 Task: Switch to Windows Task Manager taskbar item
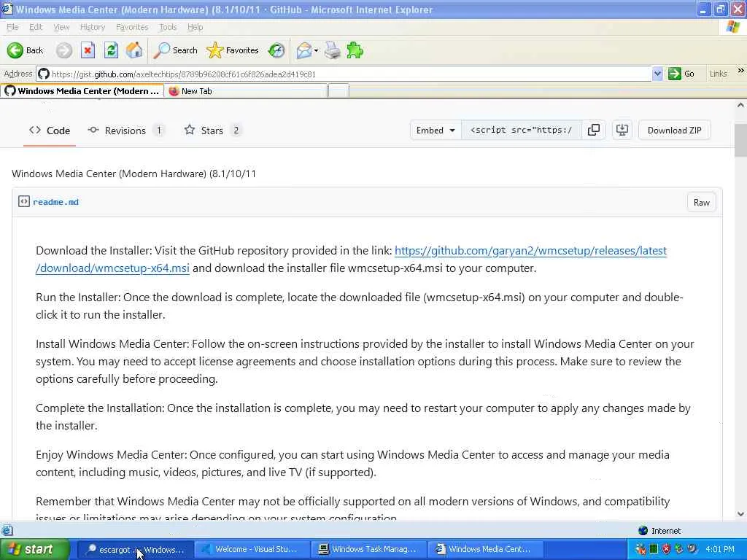(x=368, y=549)
